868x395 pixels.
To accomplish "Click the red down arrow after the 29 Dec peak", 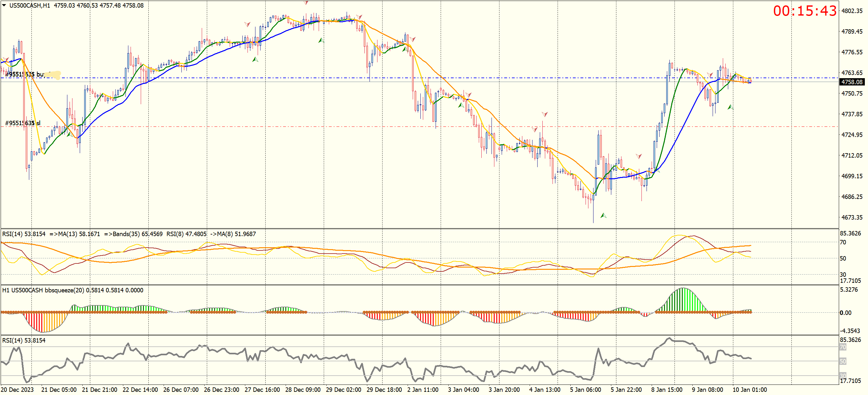I will point(359,17).
